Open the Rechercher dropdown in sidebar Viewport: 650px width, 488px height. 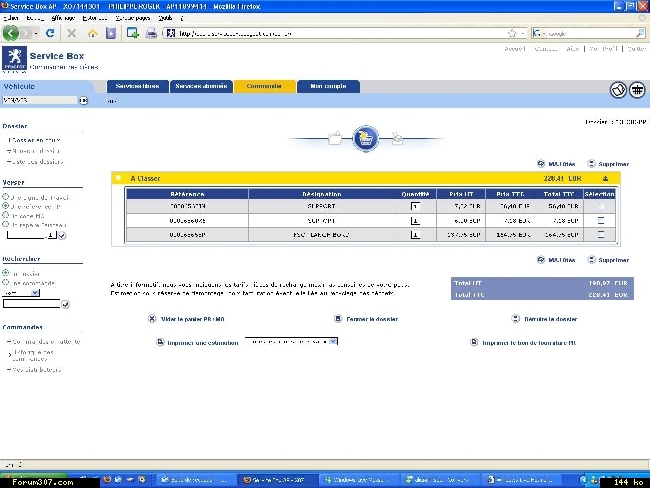(x=35, y=293)
